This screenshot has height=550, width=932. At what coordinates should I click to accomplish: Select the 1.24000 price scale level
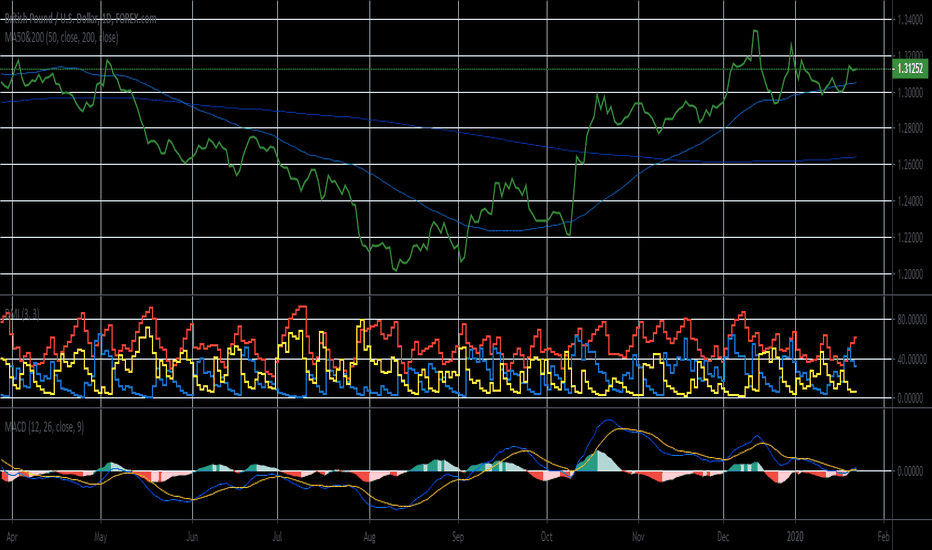pyautogui.click(x=908, y=201)
